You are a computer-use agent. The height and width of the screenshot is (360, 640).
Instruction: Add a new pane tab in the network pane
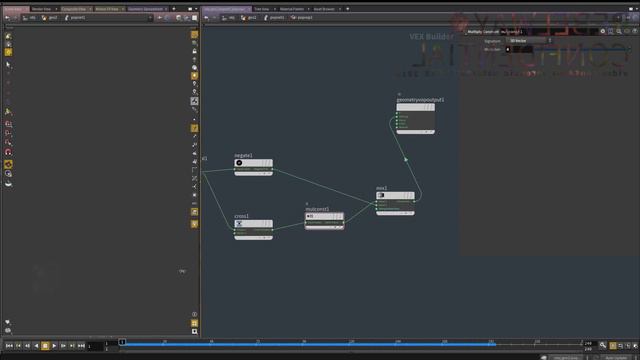[347, 9]
